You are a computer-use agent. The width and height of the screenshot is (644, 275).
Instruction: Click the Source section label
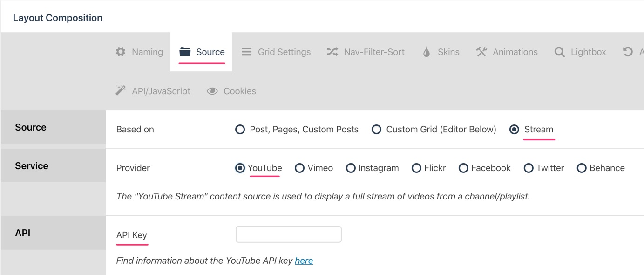[31, 127]
